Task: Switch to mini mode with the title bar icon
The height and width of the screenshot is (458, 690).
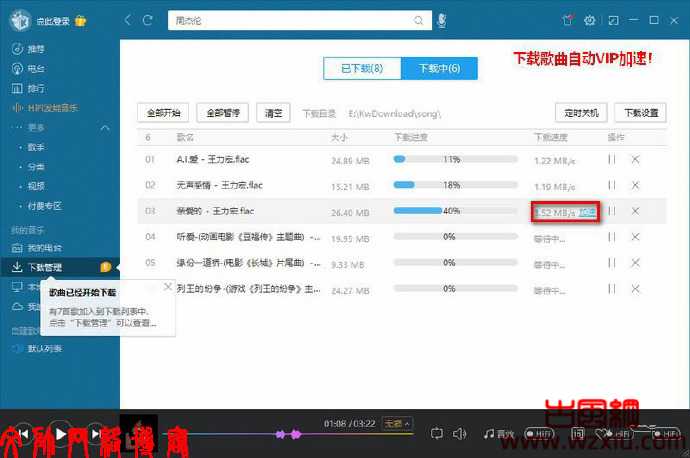Action: pos(613,20)
